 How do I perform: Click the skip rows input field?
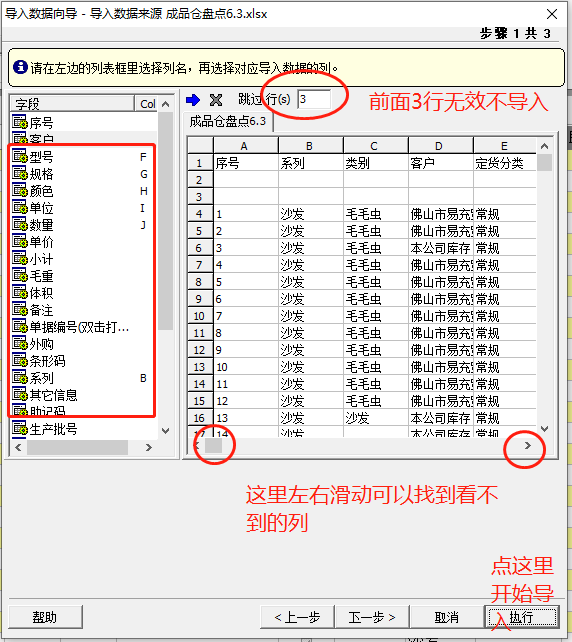(x=314, y=99)
